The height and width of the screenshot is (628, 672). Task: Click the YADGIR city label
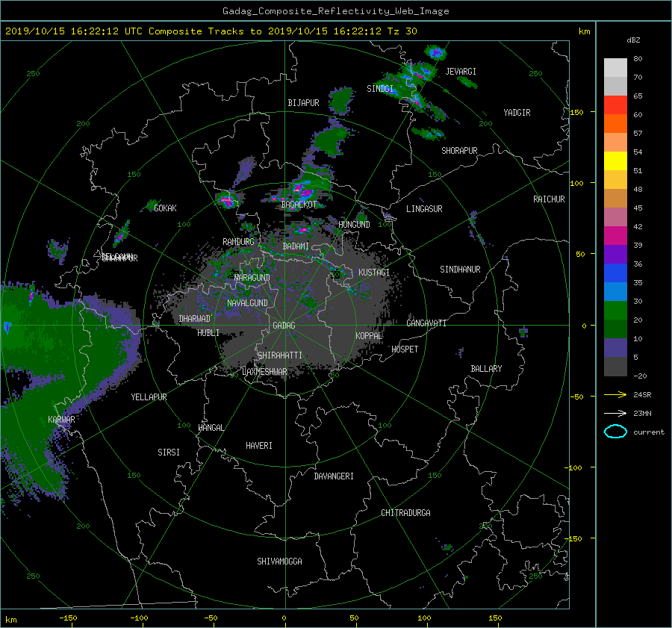coord(517,113)
